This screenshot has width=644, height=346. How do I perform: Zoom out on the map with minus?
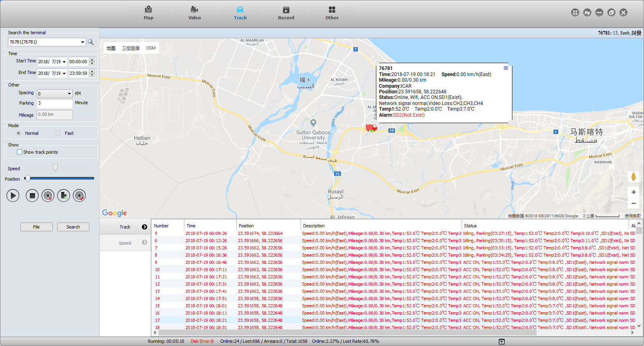coord(634,204)
